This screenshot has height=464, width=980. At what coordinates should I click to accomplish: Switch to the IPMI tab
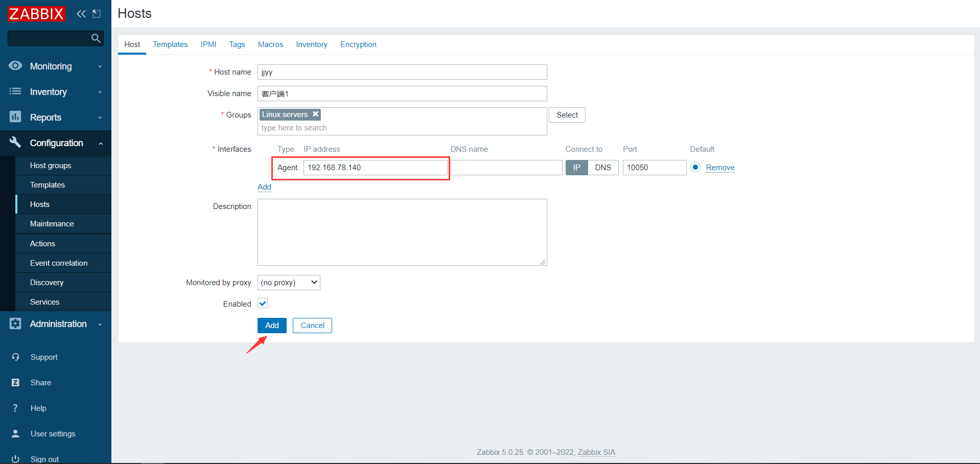click(208, 44)
